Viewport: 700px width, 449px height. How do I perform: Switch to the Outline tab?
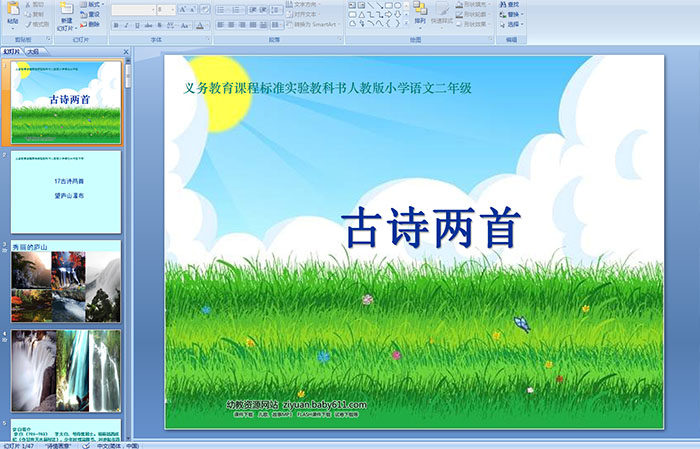click(x=33, y=52)
